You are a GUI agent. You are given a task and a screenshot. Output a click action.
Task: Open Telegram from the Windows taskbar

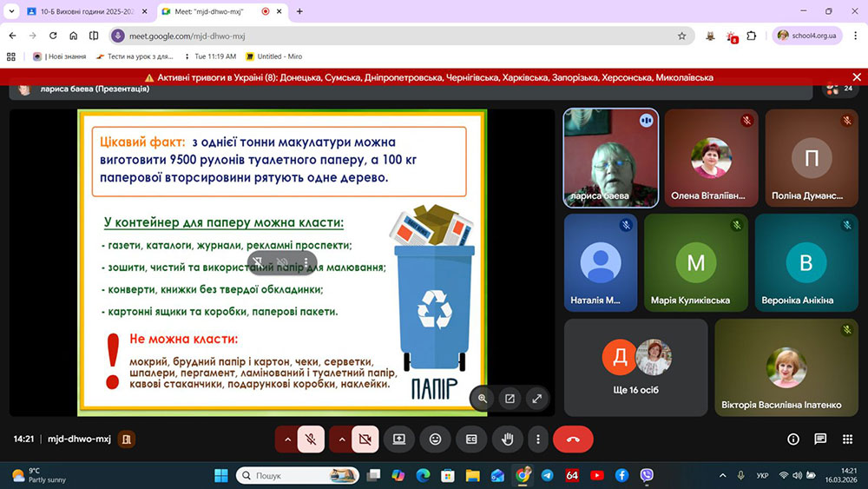(x=547, y=475)
